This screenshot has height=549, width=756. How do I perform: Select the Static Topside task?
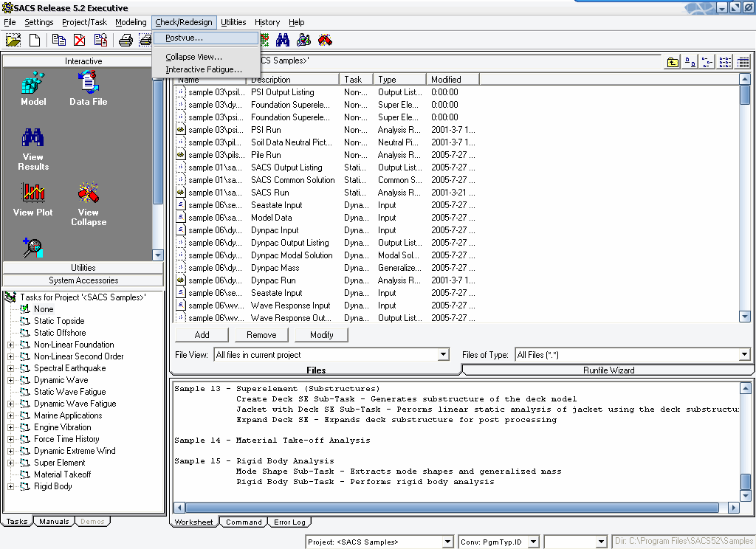point(59,321)
